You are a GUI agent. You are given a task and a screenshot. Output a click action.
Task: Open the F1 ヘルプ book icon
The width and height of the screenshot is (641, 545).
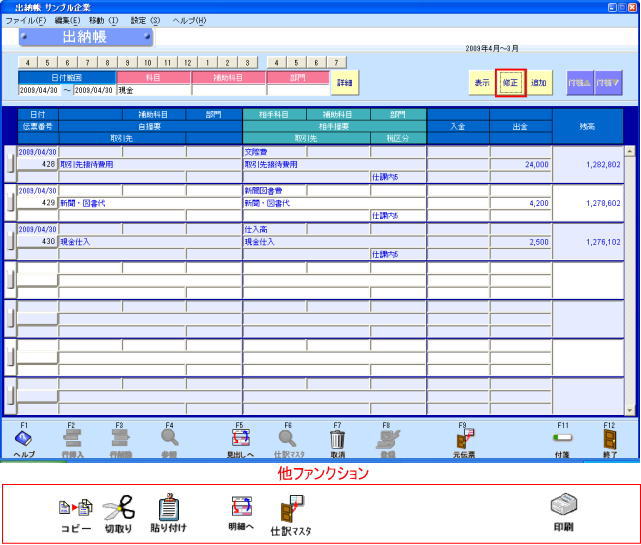(x=23, y=438)
